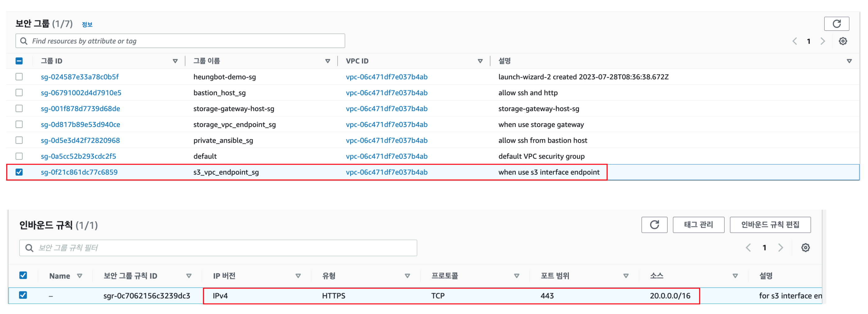The width and height of the screenshot is (868, 314).
Task: Refresh the security groups list
Action: [x=837, y=24]
